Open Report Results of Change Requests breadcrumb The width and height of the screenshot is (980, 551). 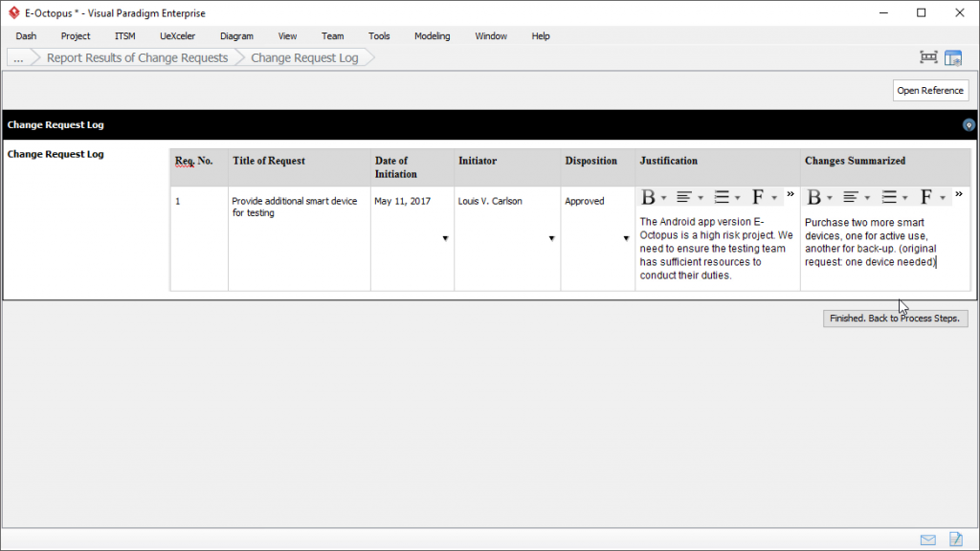coord(137,57)
